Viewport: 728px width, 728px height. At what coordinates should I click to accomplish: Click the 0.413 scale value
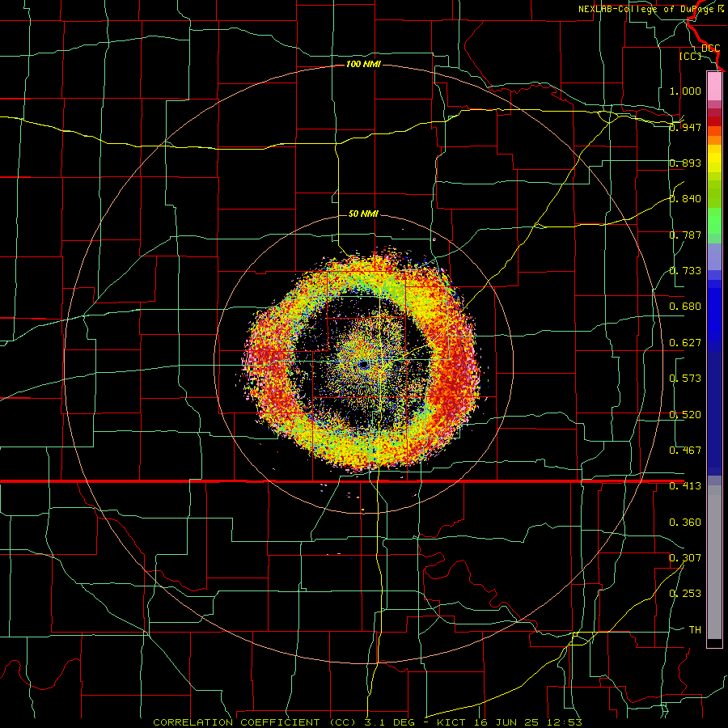pyautogui.click(x=685, y=486)
